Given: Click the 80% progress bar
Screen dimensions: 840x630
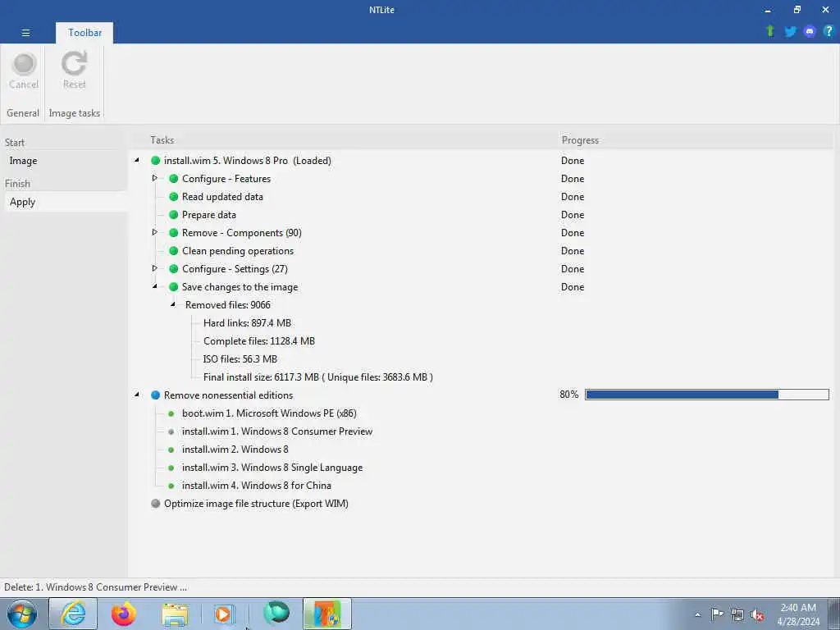Looking at the screenshot, I should point(706,395).
